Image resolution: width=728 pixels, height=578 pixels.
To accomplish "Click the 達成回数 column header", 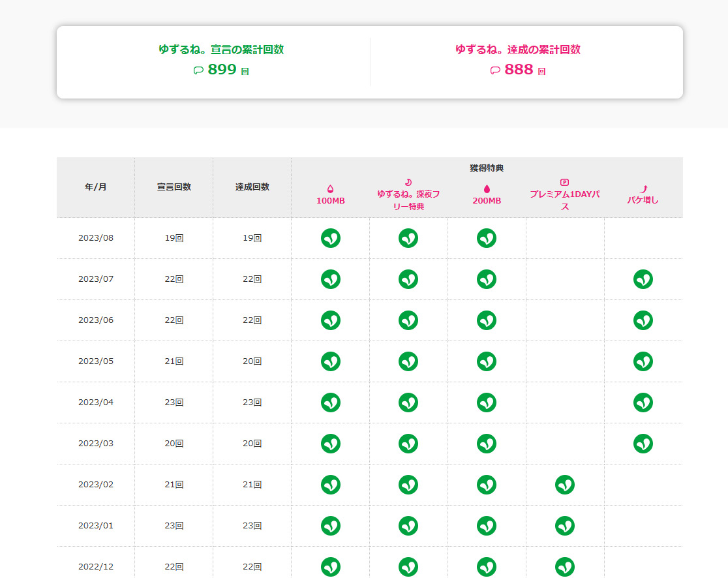I will (252, 187).
